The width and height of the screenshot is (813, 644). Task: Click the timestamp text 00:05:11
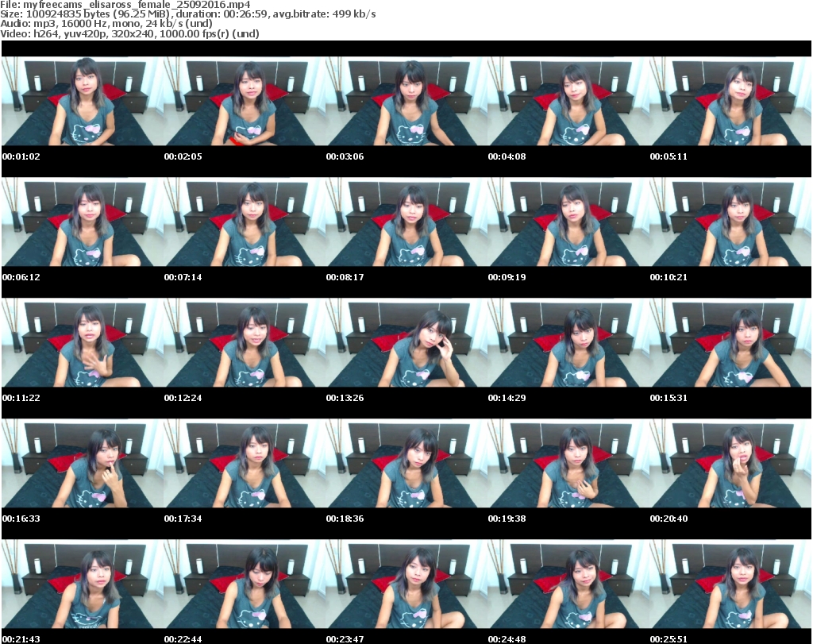point(669,156)
